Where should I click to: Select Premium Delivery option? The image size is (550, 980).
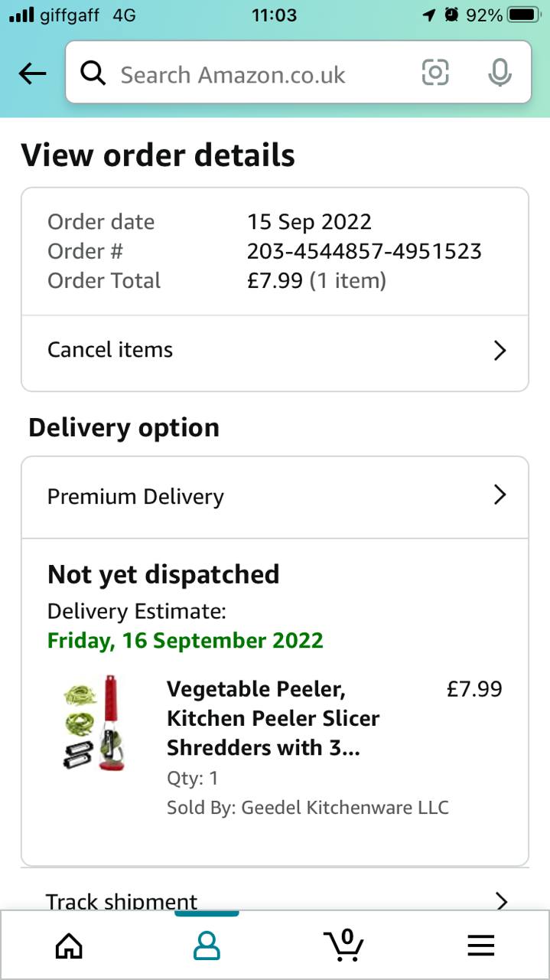point(135,496)
